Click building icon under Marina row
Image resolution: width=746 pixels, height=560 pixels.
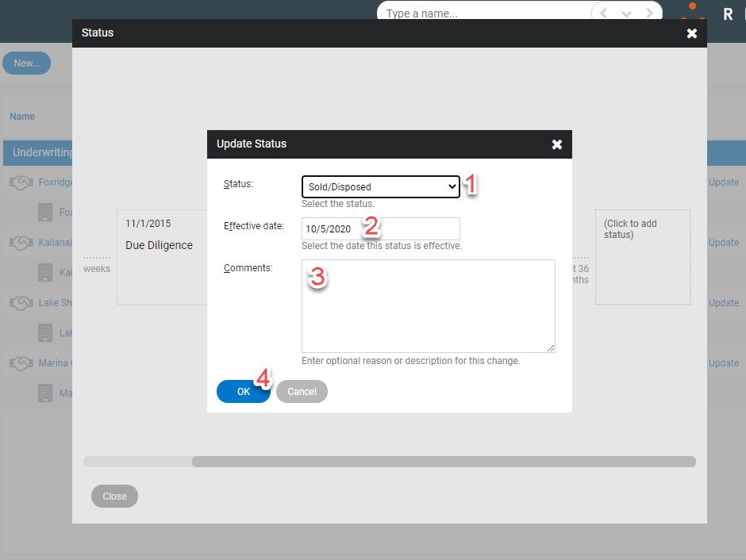tap(45, 393)
